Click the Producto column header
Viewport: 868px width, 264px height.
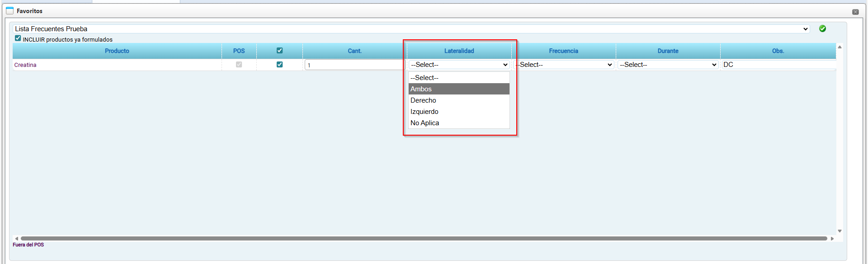click(x=117, y=51)
